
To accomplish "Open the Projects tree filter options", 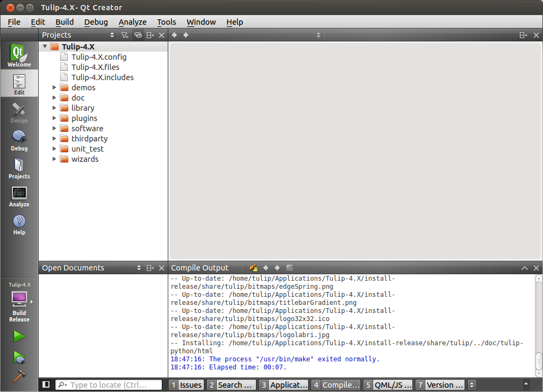I will click(x=125, y=35).
